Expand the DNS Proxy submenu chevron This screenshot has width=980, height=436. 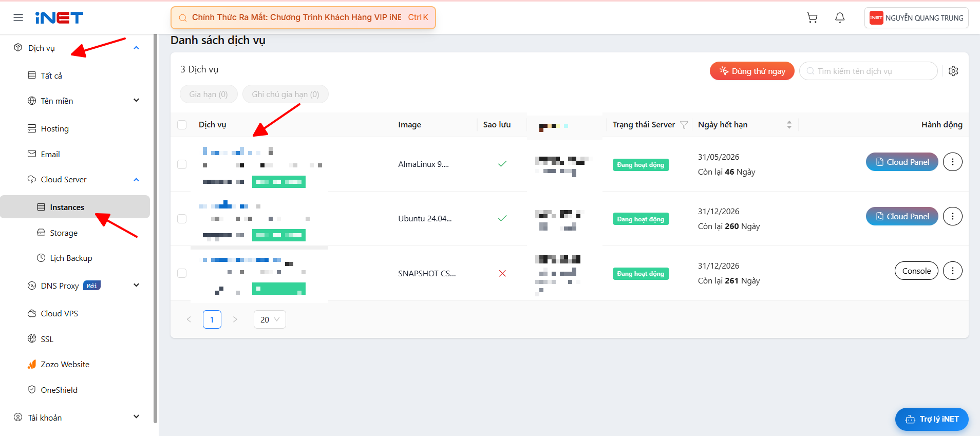pos(136,286)
